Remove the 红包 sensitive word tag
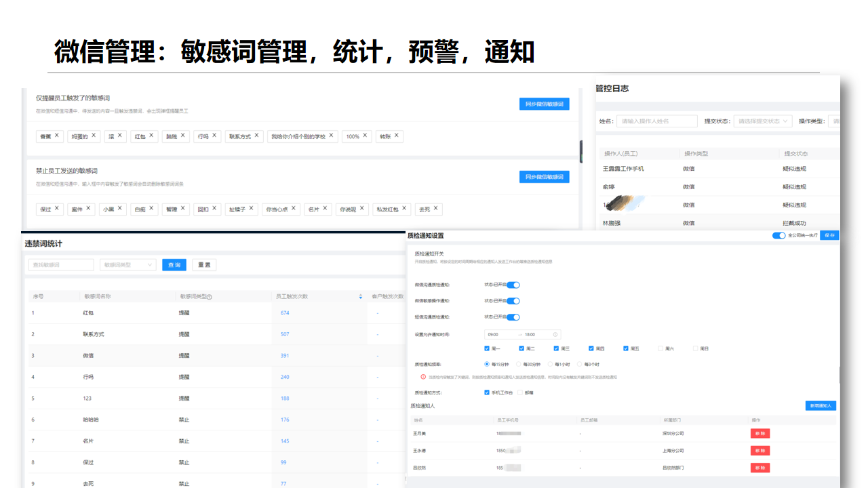 (152, 136)
